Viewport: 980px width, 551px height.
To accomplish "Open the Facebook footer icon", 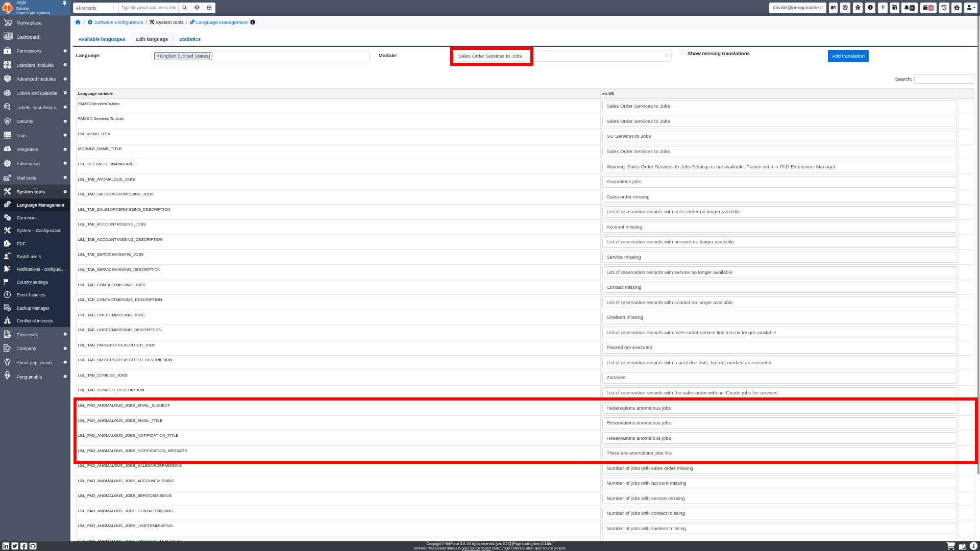I will pos(24,546).
